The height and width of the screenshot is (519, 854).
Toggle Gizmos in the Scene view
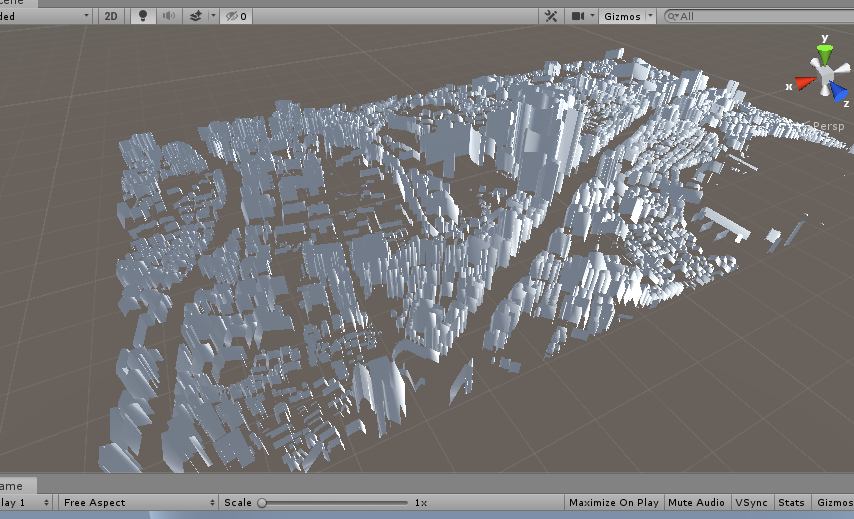(x=622, y=16)
